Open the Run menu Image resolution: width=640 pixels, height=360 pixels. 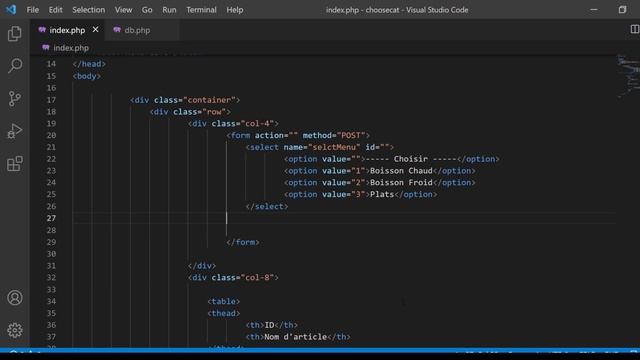(169, 10)
